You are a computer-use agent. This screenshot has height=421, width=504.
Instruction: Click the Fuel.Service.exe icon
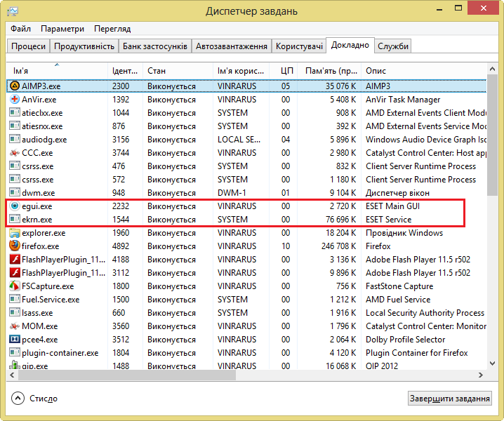click(x=15, y=299)
